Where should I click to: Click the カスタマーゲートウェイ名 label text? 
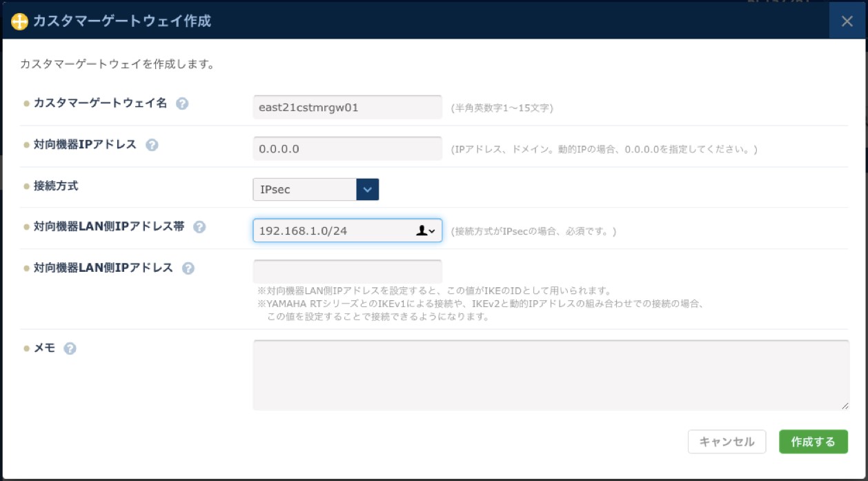click(x=100, y=103)
